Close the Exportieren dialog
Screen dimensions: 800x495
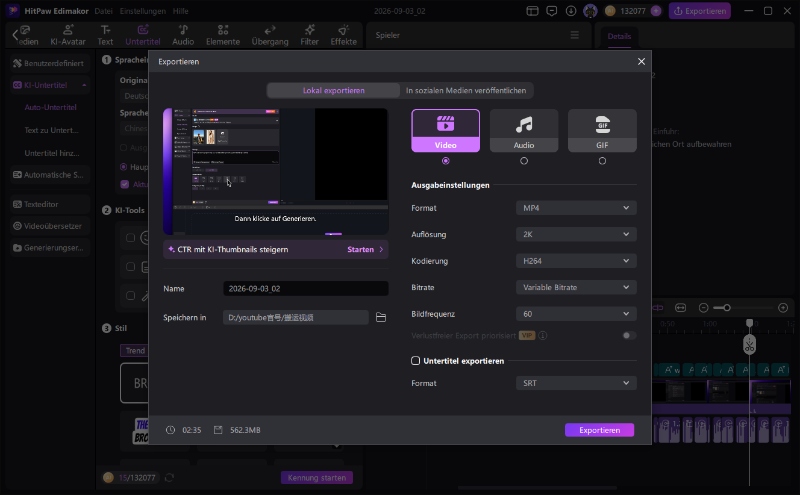click(641, 61)
